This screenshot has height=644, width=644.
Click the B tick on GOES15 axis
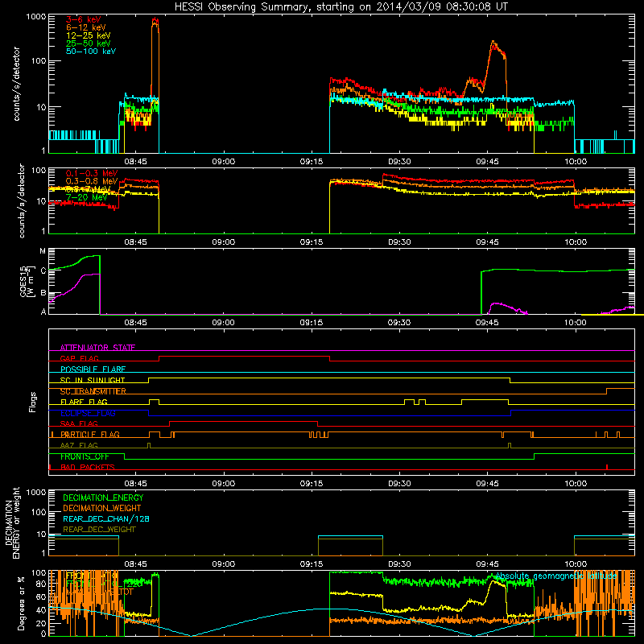point(43,293)
